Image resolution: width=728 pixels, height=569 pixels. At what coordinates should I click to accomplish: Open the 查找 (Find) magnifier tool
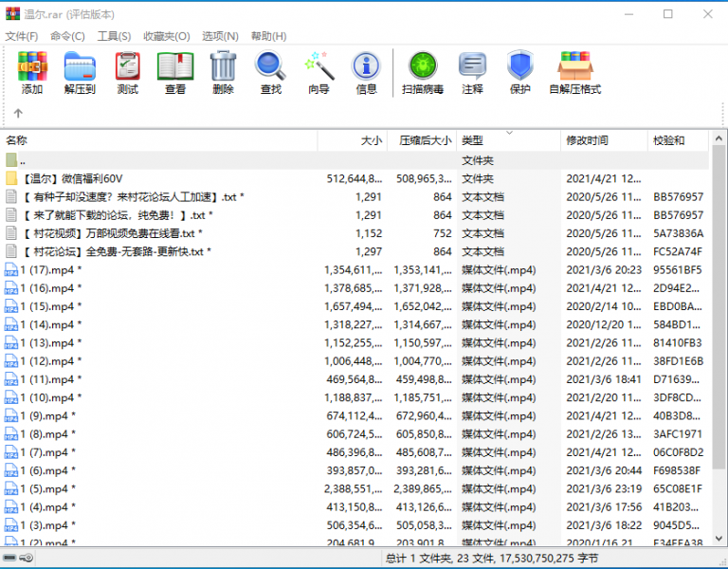point(271,72)
